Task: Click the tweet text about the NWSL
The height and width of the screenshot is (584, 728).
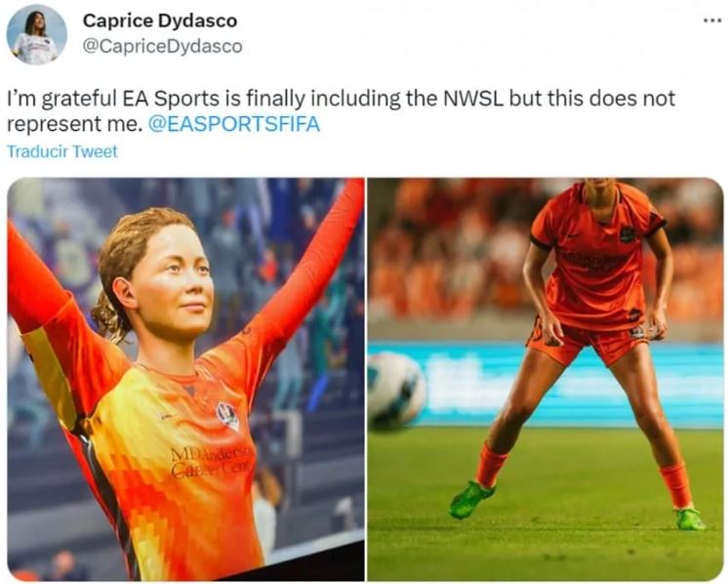Action: pos(341,111)
